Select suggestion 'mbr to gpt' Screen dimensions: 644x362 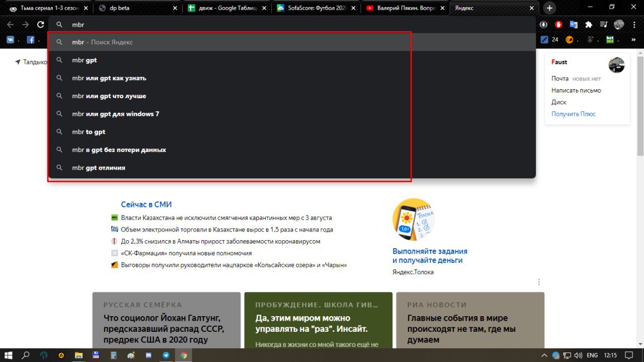pos(292,132)
